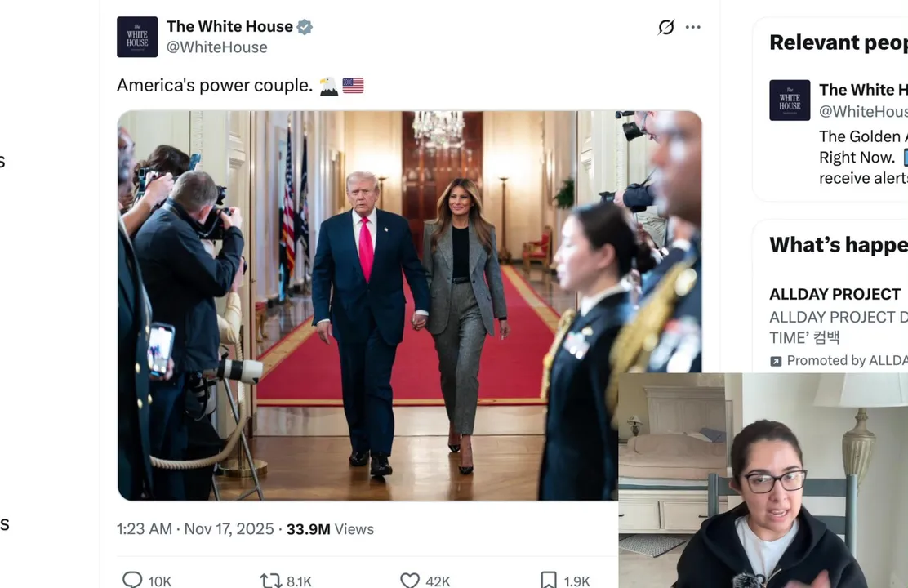This screenshot has height=588, width=908.
Task: Open the Grok explain-post icon
Action: 666,27
